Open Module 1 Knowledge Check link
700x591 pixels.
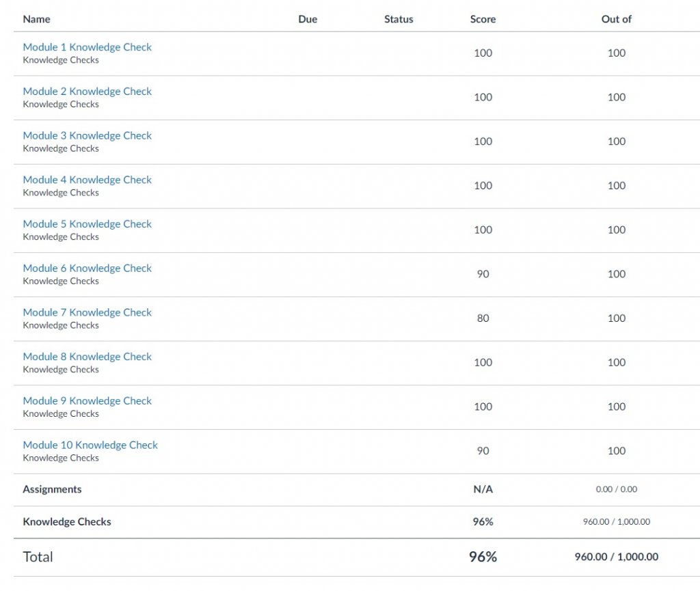click(x=87, y=47)
